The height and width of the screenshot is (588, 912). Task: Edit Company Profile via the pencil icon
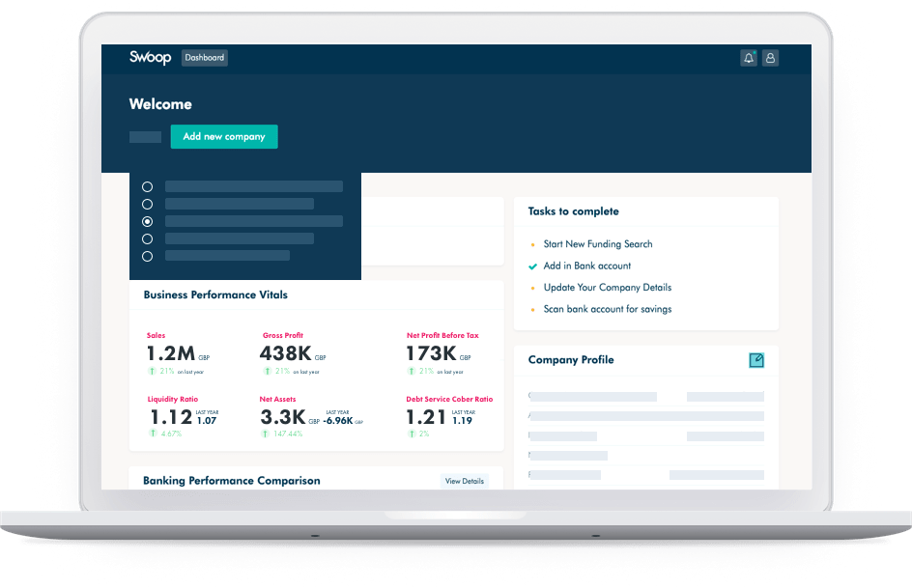tap(757, 359)
